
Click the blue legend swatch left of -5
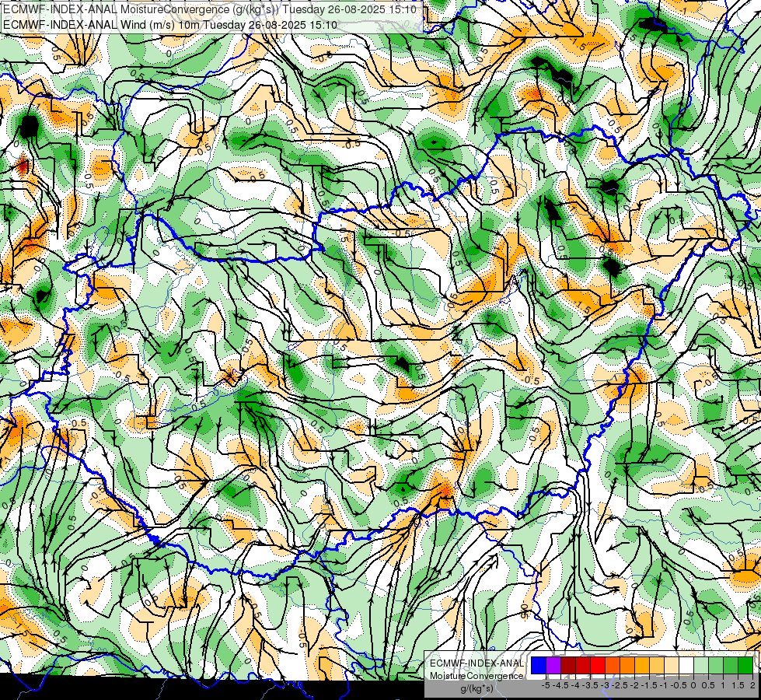539,666
